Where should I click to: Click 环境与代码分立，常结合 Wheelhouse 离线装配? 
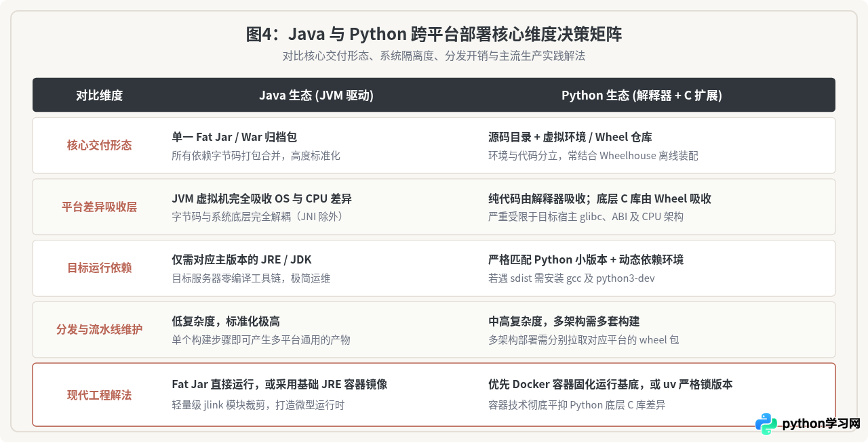[593, 155]
